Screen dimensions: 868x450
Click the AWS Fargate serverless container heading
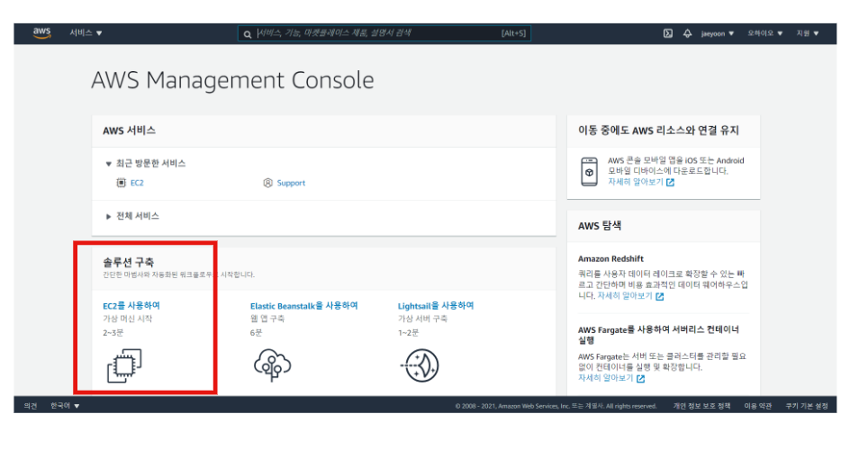659,334
